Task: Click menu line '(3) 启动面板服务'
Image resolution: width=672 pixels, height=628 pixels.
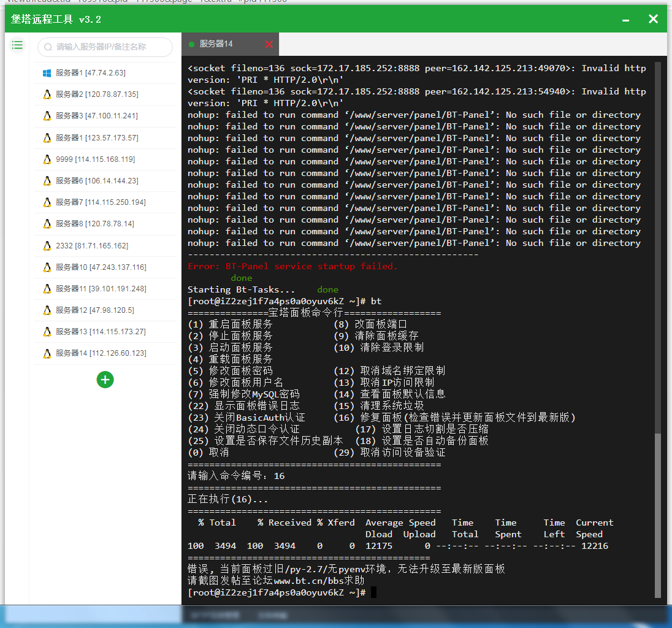Action: 230,348
